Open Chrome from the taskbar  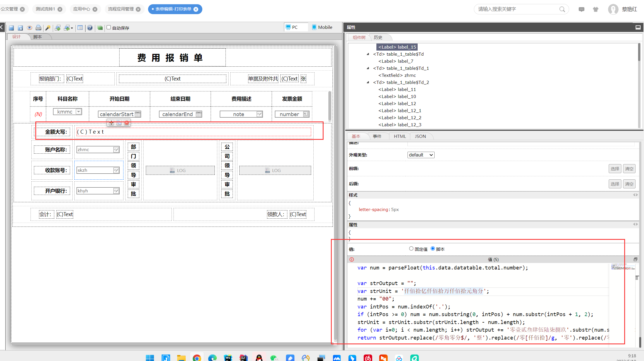[197, 358]
